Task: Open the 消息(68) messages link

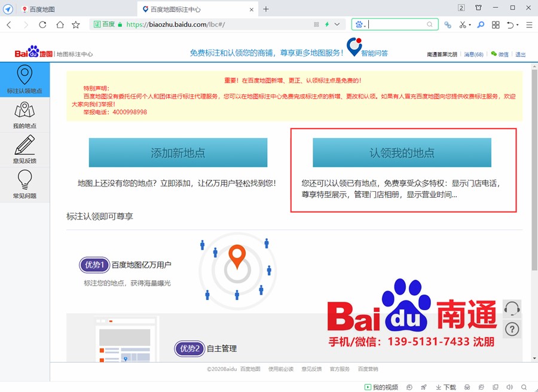Action: (473, 54)
